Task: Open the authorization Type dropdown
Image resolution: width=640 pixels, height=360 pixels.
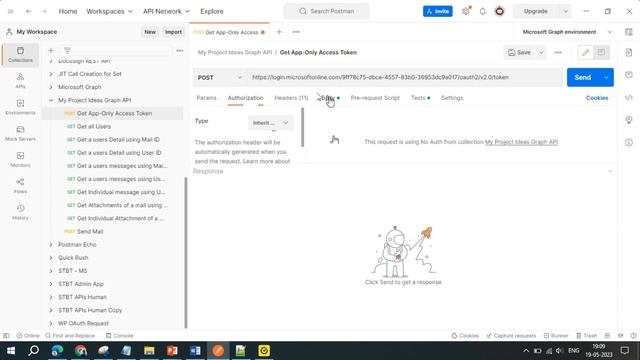Action: click(x=271, y=123)
